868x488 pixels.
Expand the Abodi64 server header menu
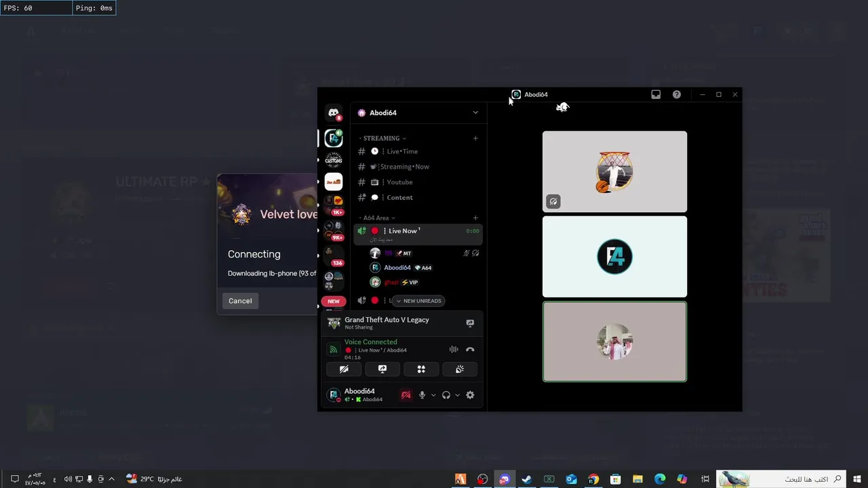click(475, 113)
